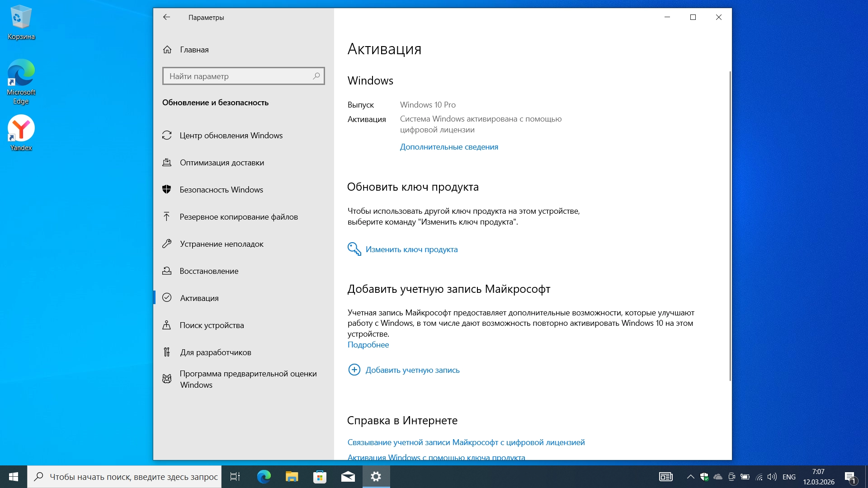Open Microsoft Store from taskbar
Screen dimensions: 868x488
(320, 477)
